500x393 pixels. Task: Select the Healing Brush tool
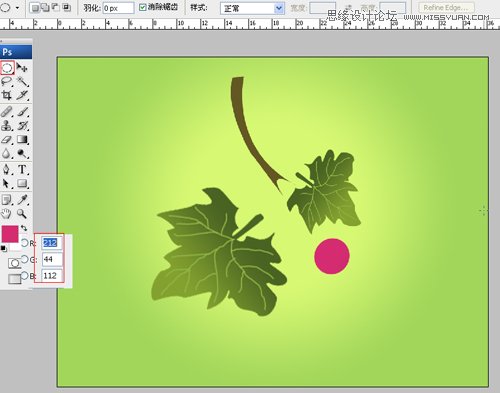tap(7, 112)
